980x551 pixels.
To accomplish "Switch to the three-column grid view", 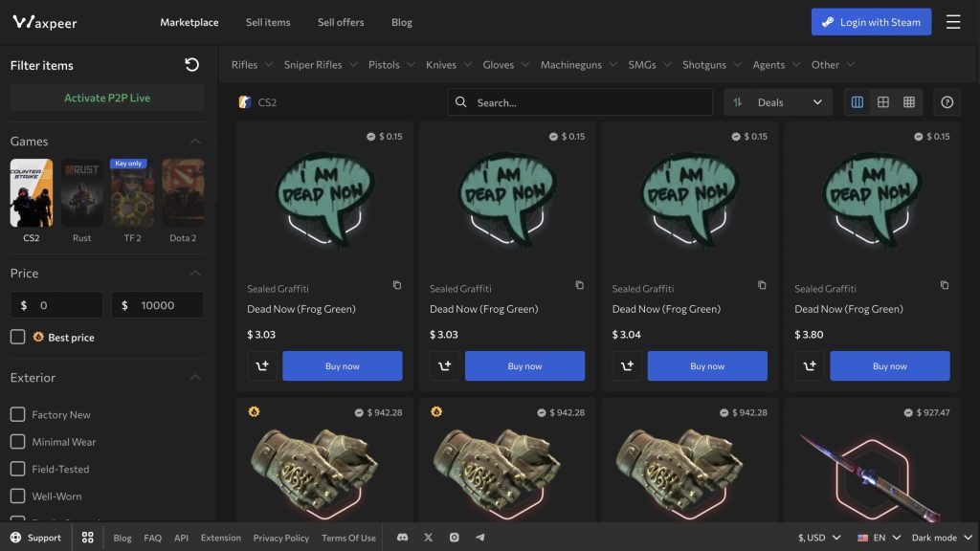I will 857,102.
